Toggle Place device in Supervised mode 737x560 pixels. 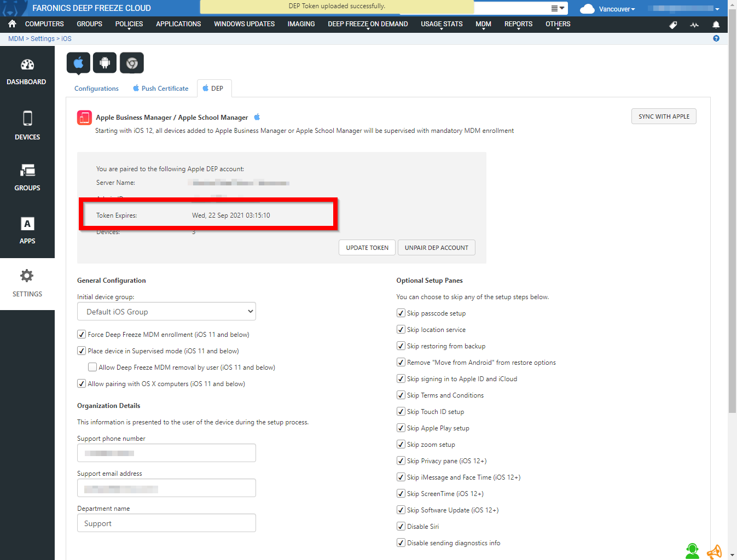pyautogui.click(x=82, y=351)
